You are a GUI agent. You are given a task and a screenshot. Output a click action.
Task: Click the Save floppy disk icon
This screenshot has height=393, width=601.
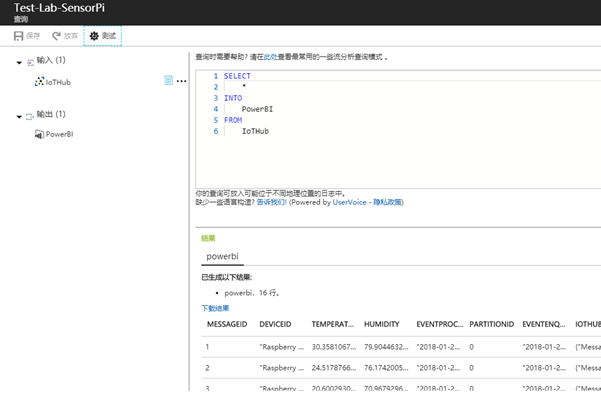(18, 36)
